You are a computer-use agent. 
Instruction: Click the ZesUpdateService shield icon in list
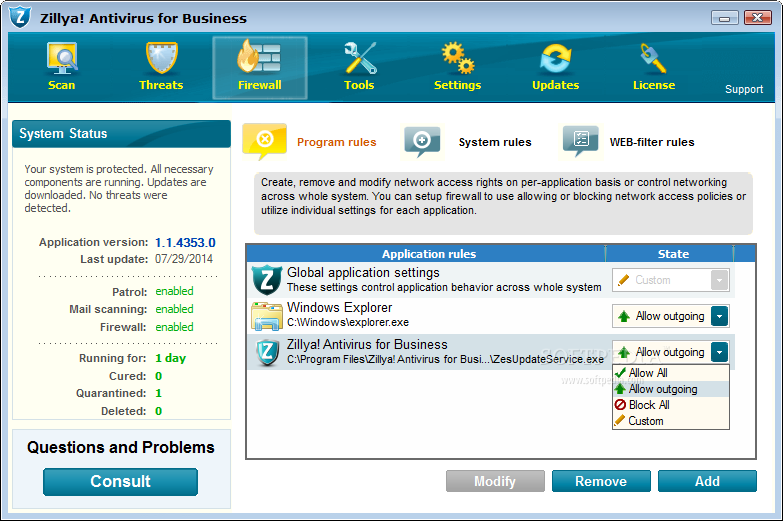point(267,352)
